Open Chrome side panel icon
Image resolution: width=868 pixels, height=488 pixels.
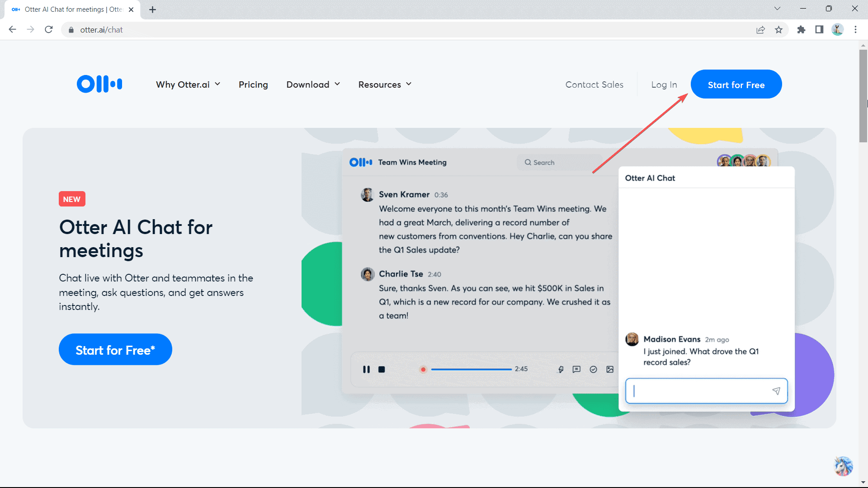click(819, 29)
